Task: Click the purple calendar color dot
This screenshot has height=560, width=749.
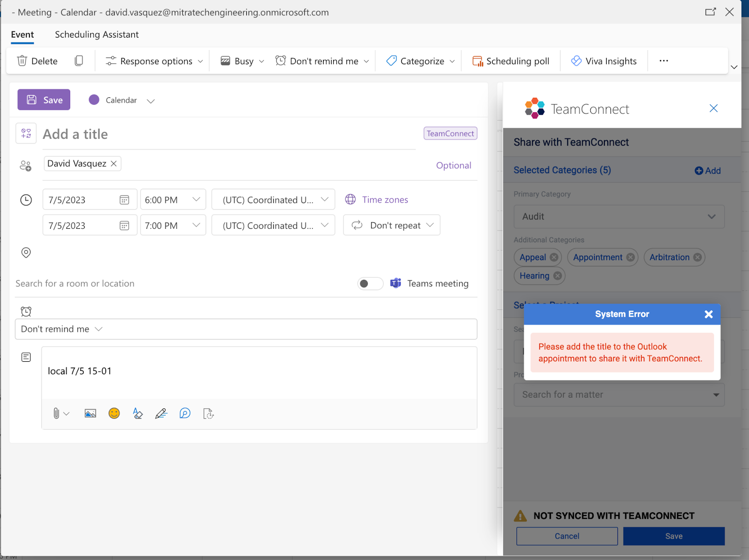Action: pyautogui.click(x=94, y=100)
